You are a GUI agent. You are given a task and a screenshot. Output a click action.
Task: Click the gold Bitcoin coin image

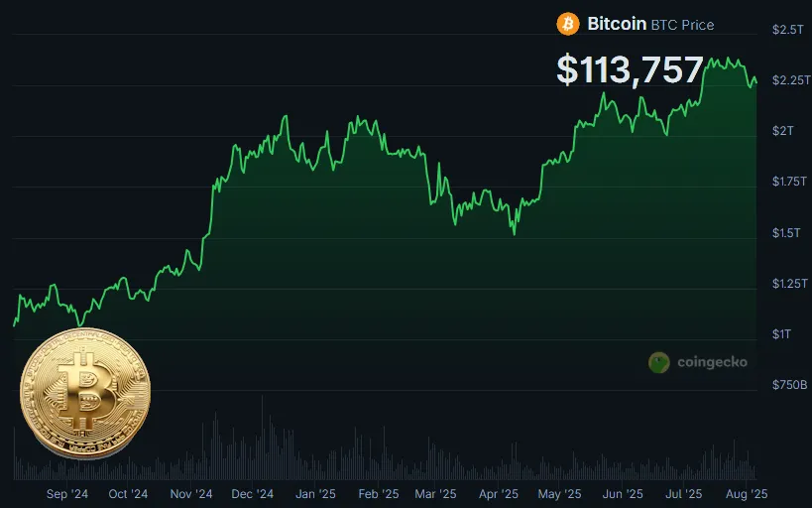tap(85, 394)
